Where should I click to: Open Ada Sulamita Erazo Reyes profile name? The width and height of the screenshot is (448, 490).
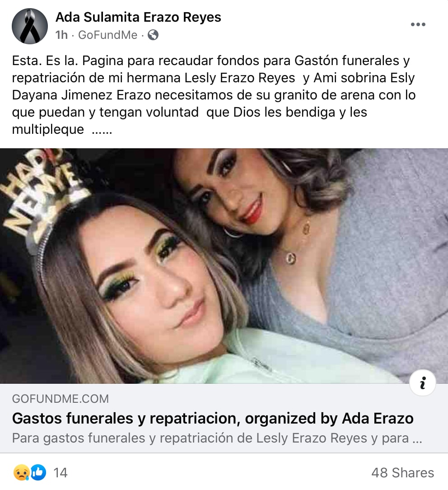pyautogui.click(x=138, y=17)
